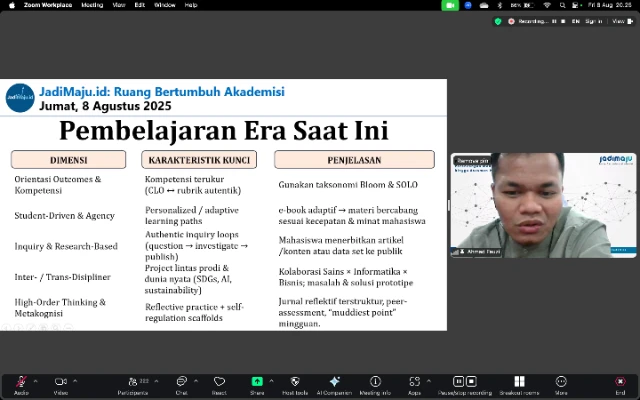This screenshot has width=640, height=400.
Task: Select the speaker video thumbnail
Action: 543,205
